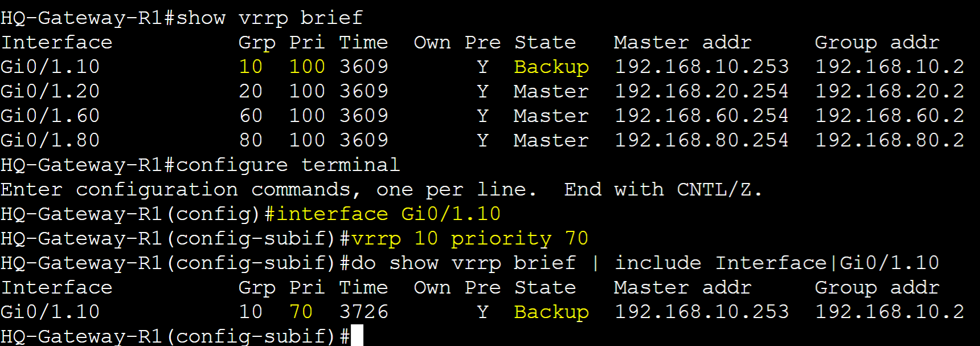This screenshot has height=346, width=980.
Task: Click the 'show vrrp brief' command text
Action: pyautogui.click(x=269, y=18)
